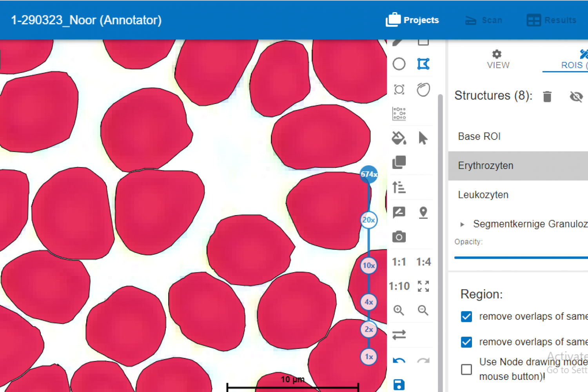Click the undo arrow icon

(399, 361)
